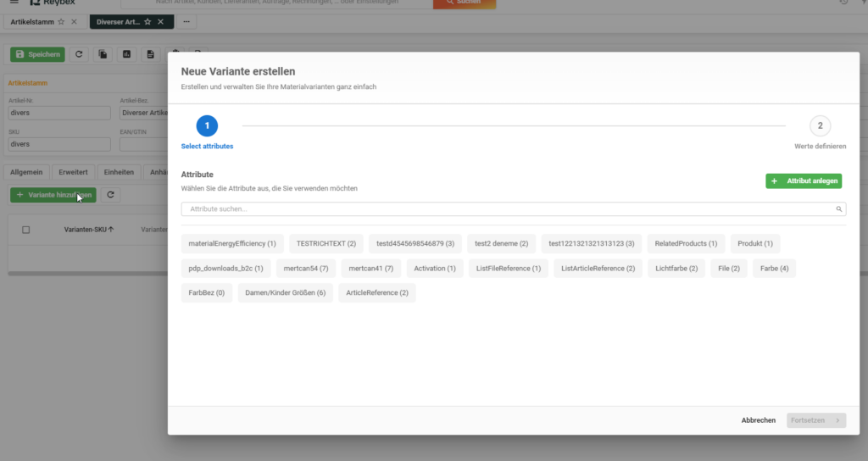Click the refresh icon beside Variante hinzufügen
Screen dimensions: 868x461
pyautogui.click(x=111, y=195)
